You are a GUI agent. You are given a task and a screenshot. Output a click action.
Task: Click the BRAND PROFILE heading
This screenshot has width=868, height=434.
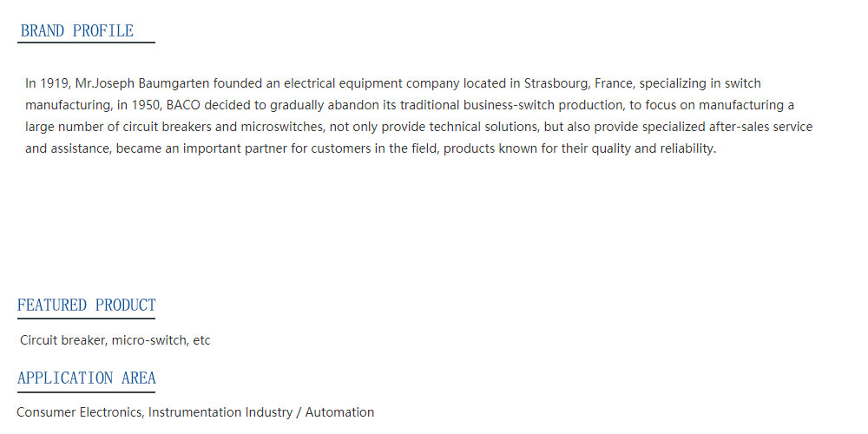(77, 31)
